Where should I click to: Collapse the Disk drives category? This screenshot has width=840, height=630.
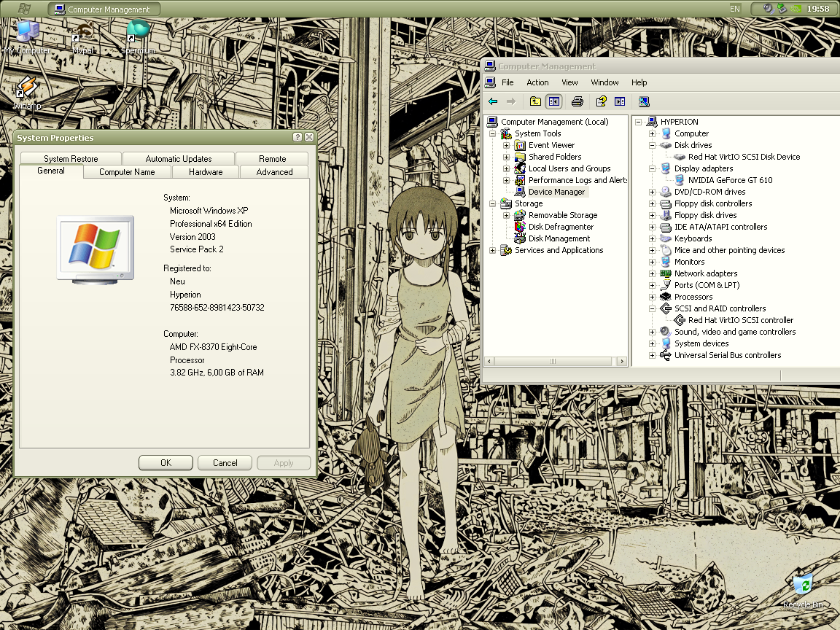tap(652, 145)
